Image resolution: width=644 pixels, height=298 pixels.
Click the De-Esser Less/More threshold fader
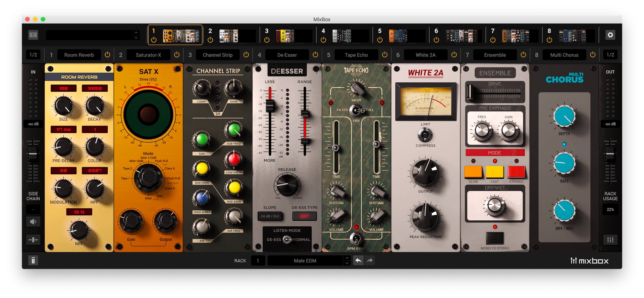(270, 106)
